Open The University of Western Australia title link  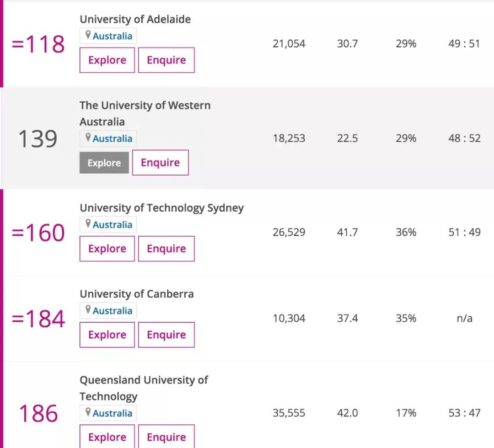[x=145, y=114]
